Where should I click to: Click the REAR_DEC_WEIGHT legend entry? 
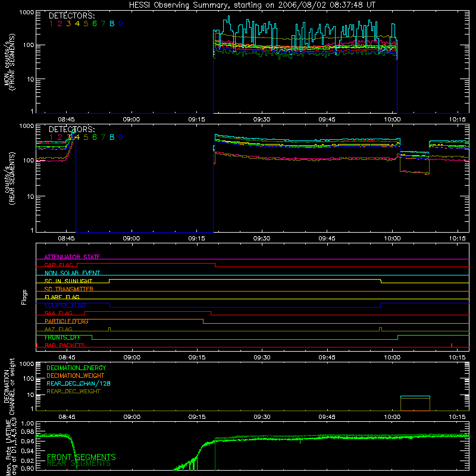(x=73, y=392)
